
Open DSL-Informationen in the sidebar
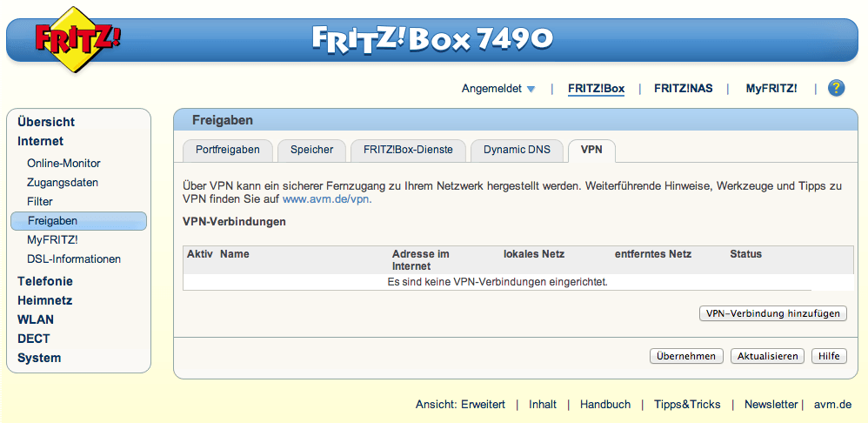74,259
